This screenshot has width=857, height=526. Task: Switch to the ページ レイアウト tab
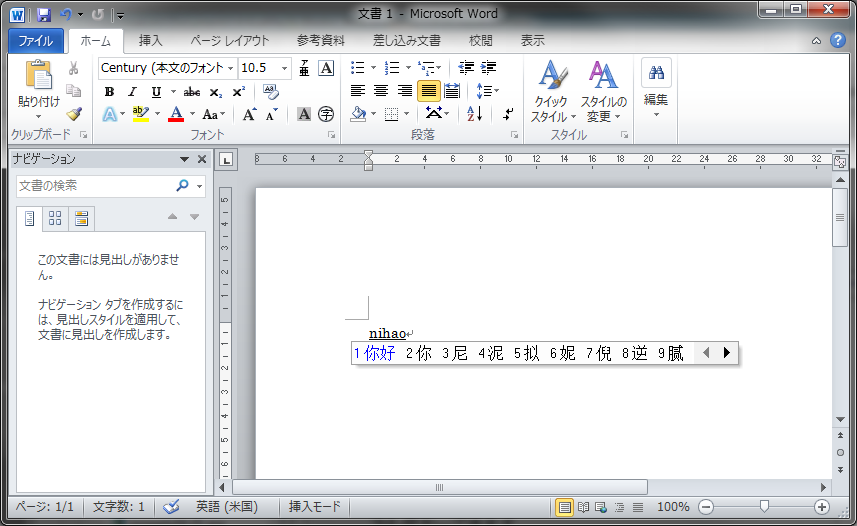229,41
